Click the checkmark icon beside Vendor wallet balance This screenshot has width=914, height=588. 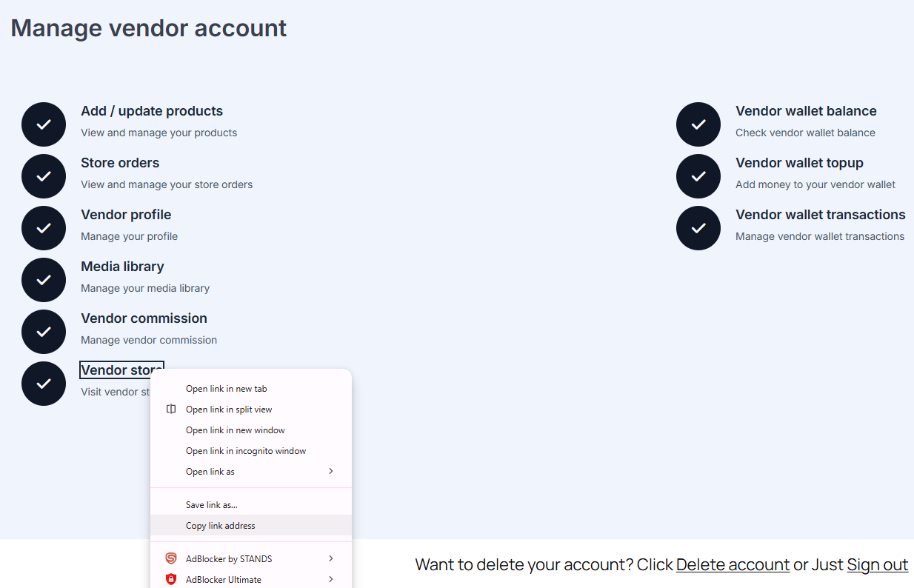point(698,124)
